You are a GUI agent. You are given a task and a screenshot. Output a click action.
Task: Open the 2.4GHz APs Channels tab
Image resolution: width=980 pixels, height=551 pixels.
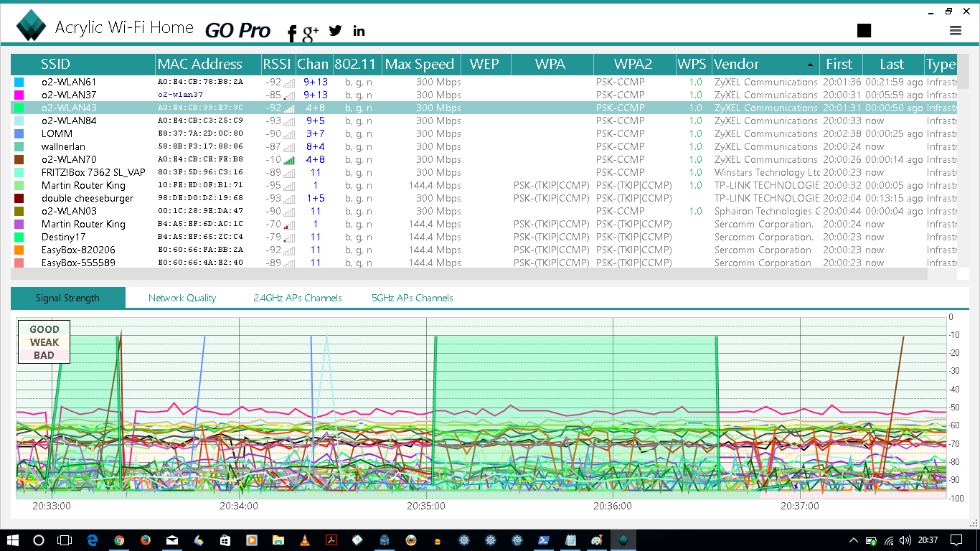click(298, 298)
